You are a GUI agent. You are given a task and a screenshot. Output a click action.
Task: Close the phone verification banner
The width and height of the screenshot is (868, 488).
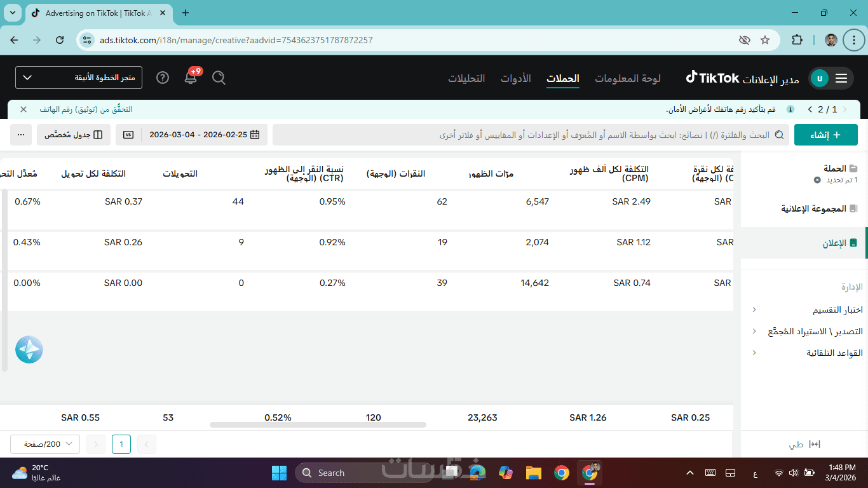[x=24, y=109]
